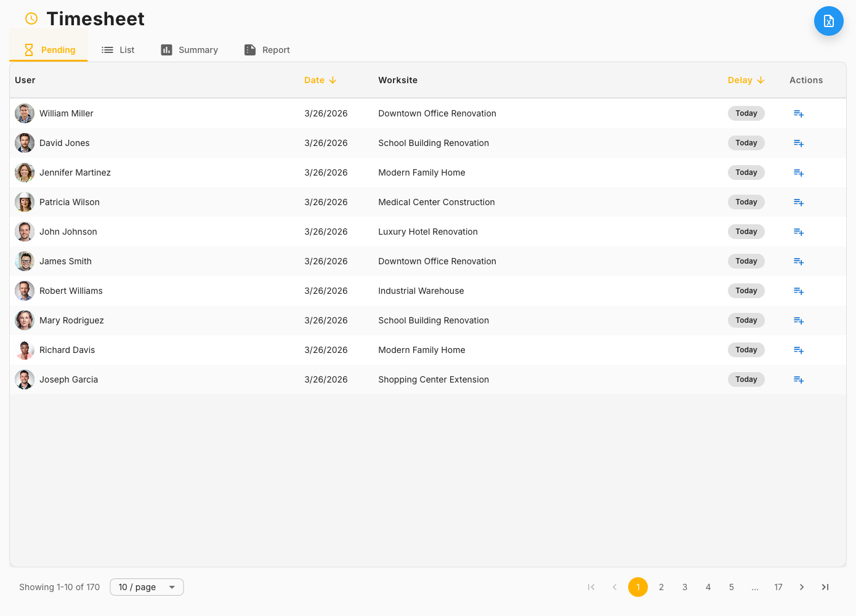Open the 10 per page size dropdown
The image size is (856, 616).
click(x=146, y=587)
